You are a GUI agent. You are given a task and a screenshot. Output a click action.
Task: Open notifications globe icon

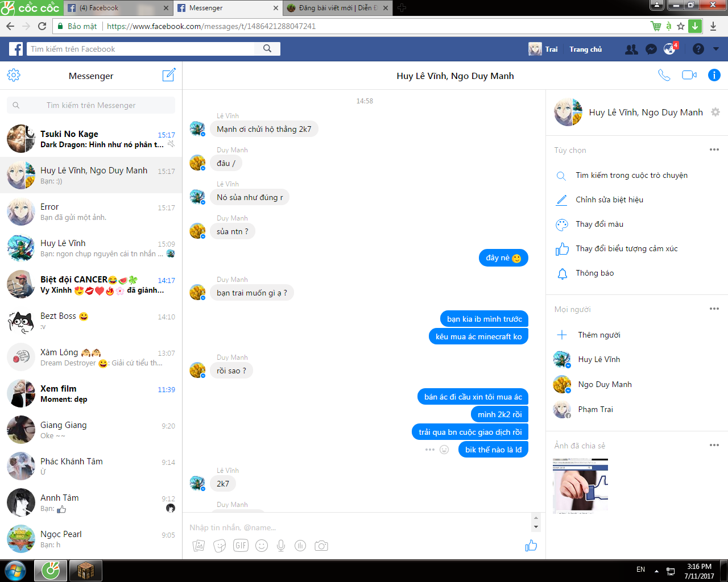click(x=669, y=49)
